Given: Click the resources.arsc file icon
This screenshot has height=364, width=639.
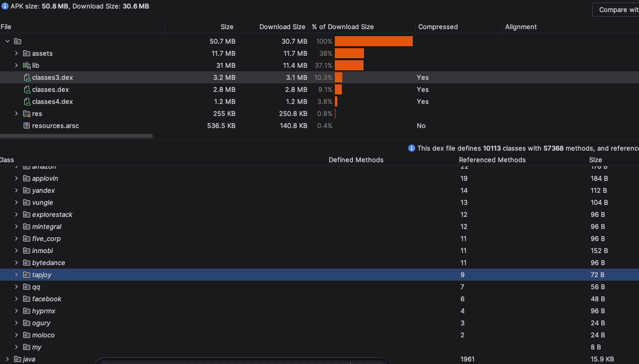Looking at the screenshot, I should (x=27, y=126).
